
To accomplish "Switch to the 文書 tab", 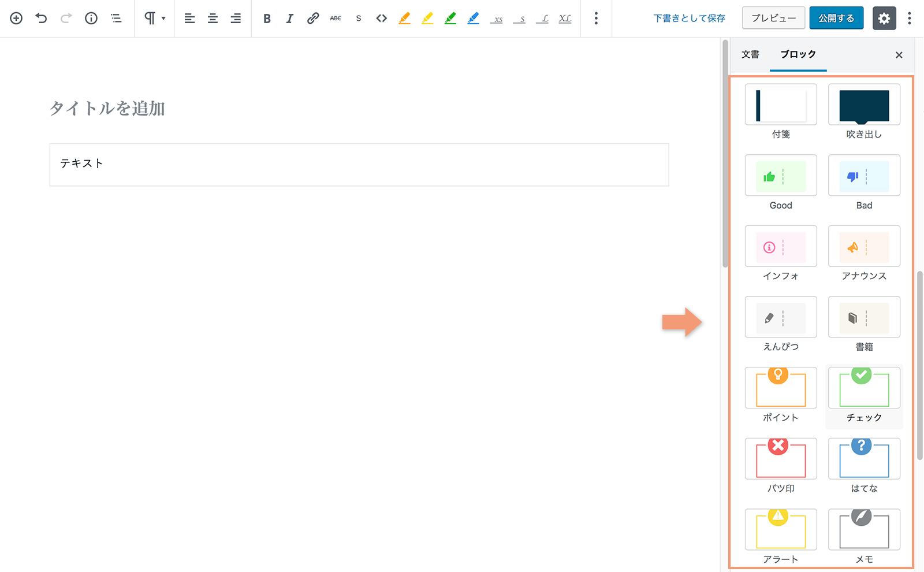I will point(751,54).
